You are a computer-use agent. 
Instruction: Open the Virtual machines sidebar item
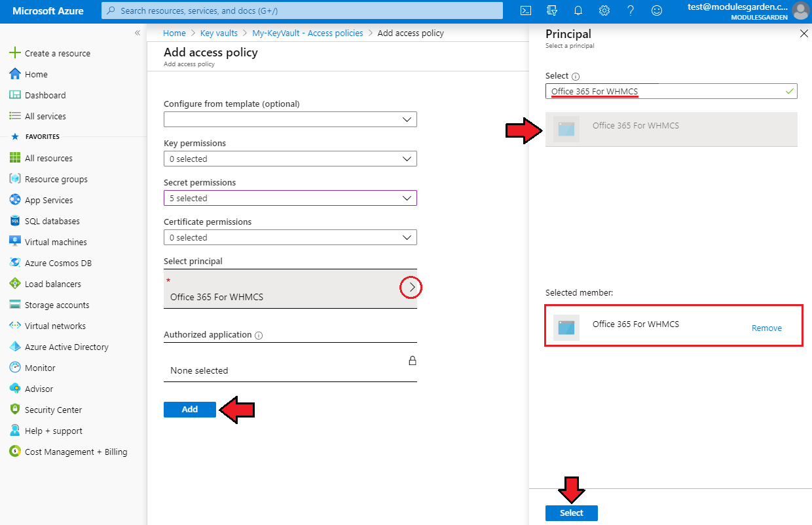(56, 242)
